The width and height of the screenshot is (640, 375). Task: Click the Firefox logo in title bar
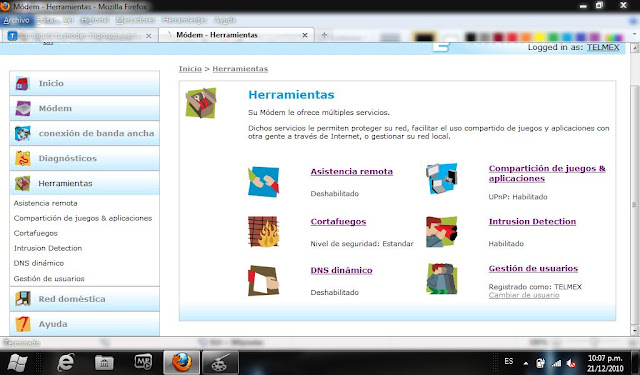click(5, 6)
